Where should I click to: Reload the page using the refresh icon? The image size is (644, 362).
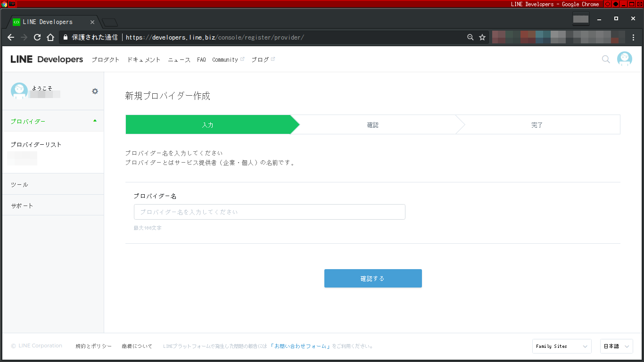pyautogui.click(x=37, y=37)
